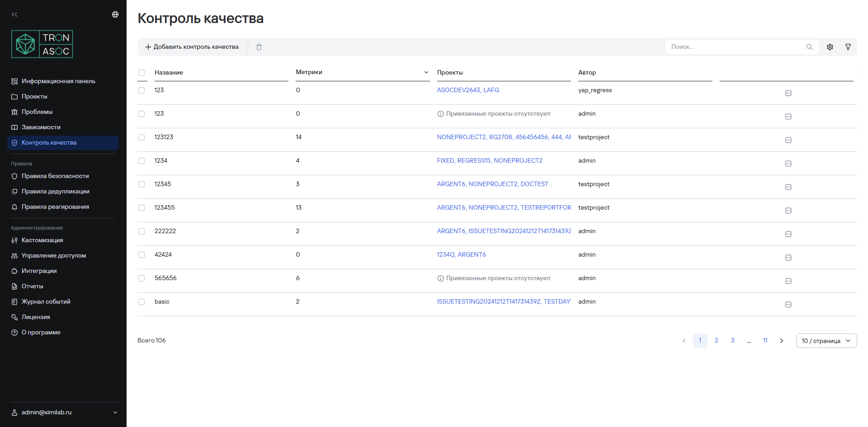Viewport: 868px width, 427px height.
Task: Go to page 3
Action: (733, 341)
